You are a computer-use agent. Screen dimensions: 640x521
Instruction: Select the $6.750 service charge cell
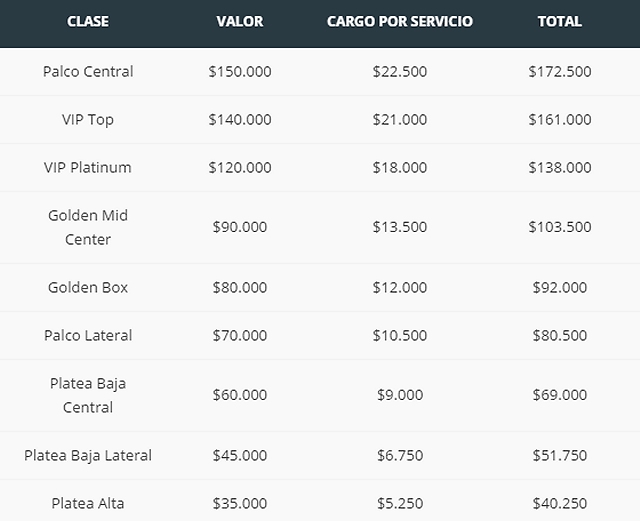click(x=400, y=455)
